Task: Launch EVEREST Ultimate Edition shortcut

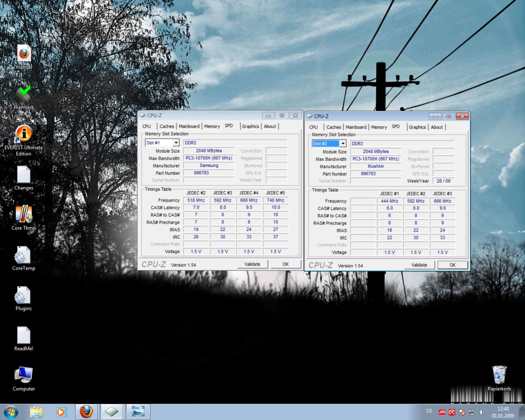Action: pos(24,140)
